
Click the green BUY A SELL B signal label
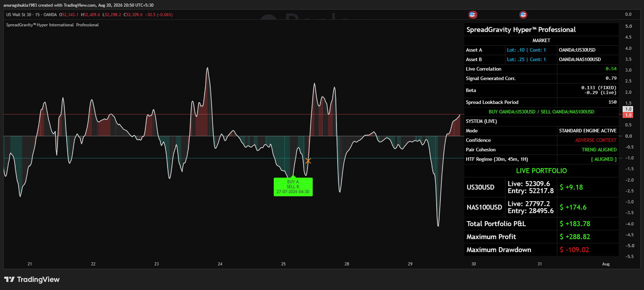coord(293,187)
